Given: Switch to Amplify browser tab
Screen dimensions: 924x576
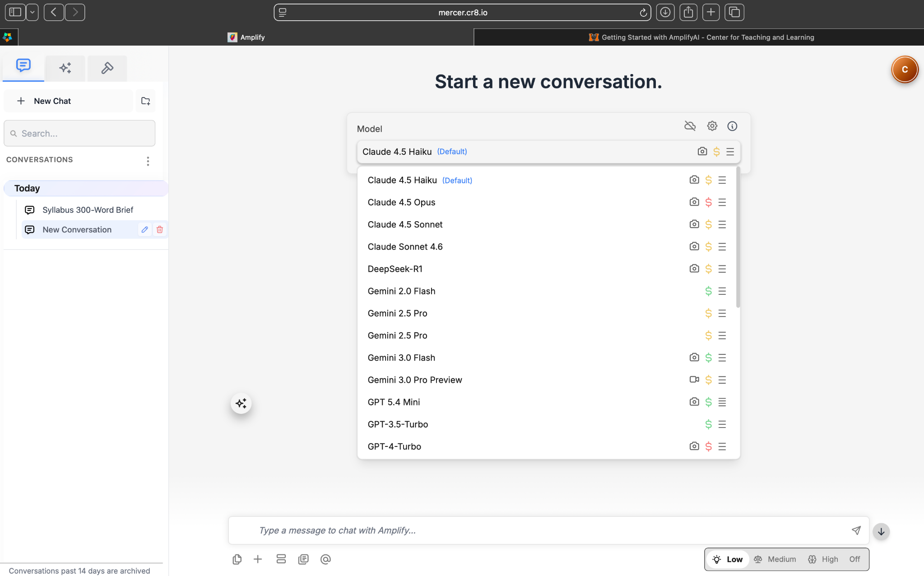Looking at the screenshot, I should (x=246, y=37).
